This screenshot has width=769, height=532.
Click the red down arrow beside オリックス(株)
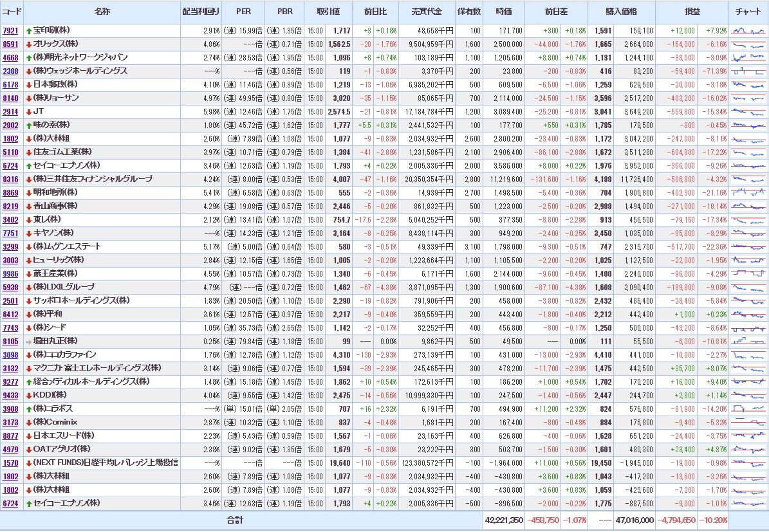point(29,44)
